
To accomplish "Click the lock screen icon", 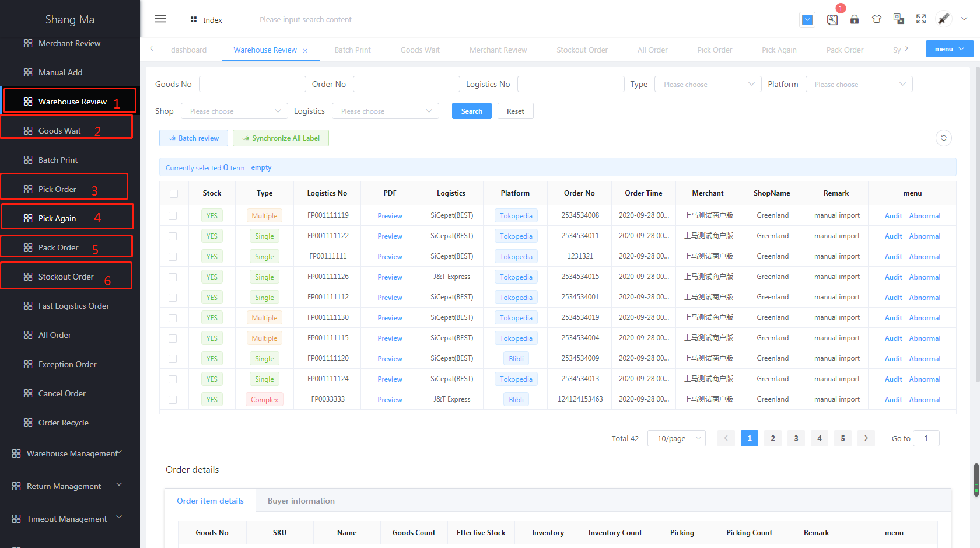I will [x=855, y=19].
